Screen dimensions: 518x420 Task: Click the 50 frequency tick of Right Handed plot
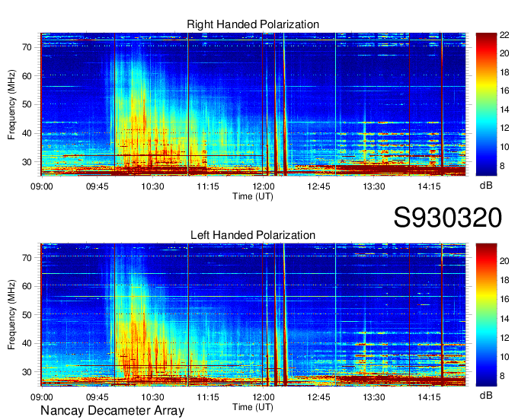[27, 105]
